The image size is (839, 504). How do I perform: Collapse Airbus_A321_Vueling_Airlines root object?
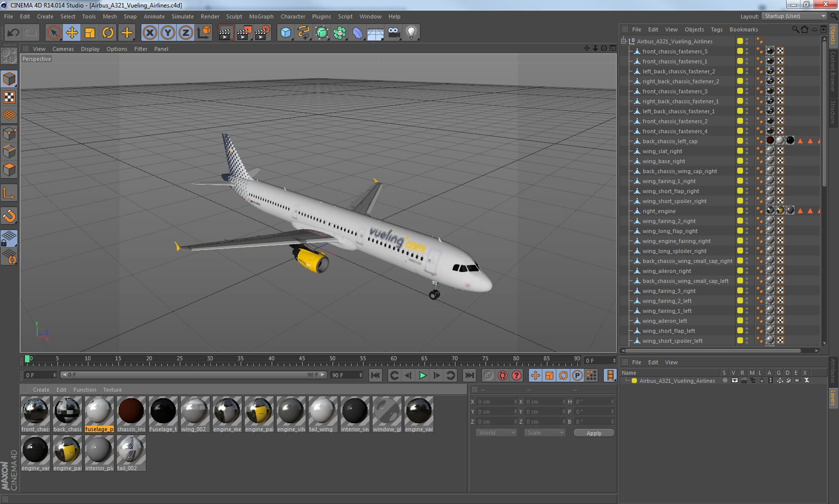624,41
